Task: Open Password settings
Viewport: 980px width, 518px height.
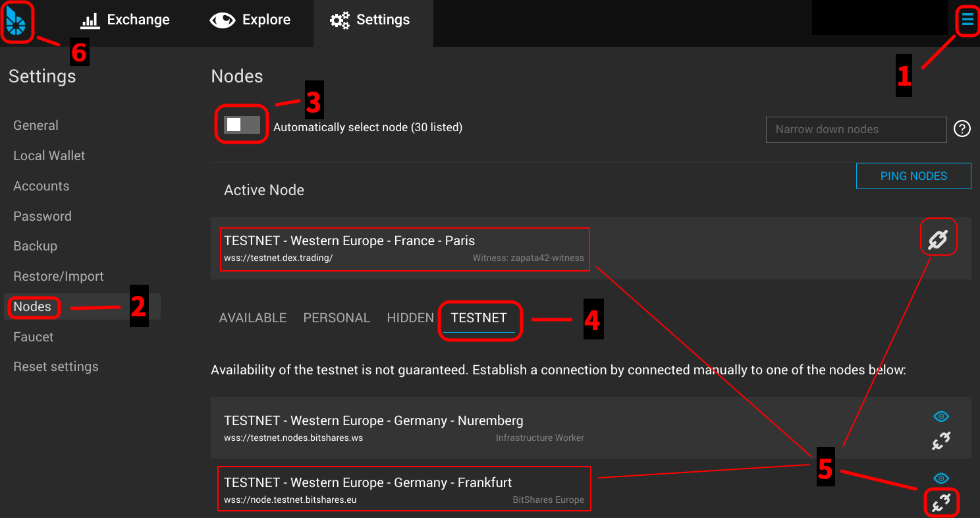Action: pos(42,216)
